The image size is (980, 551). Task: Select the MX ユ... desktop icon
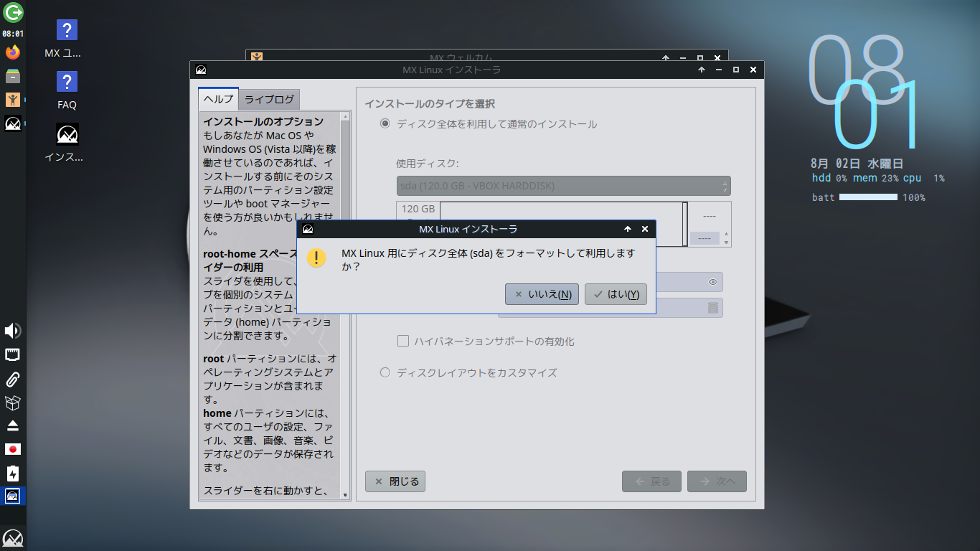coord(67,39)
